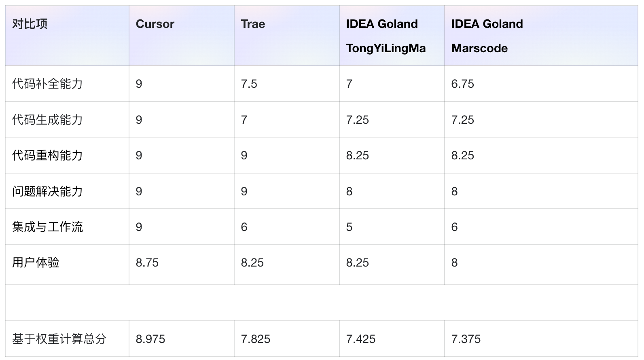Viewport: 644px width, 360px height.
Task: Click Trae's 7.5 code completion score
Action: pos(249,84)
